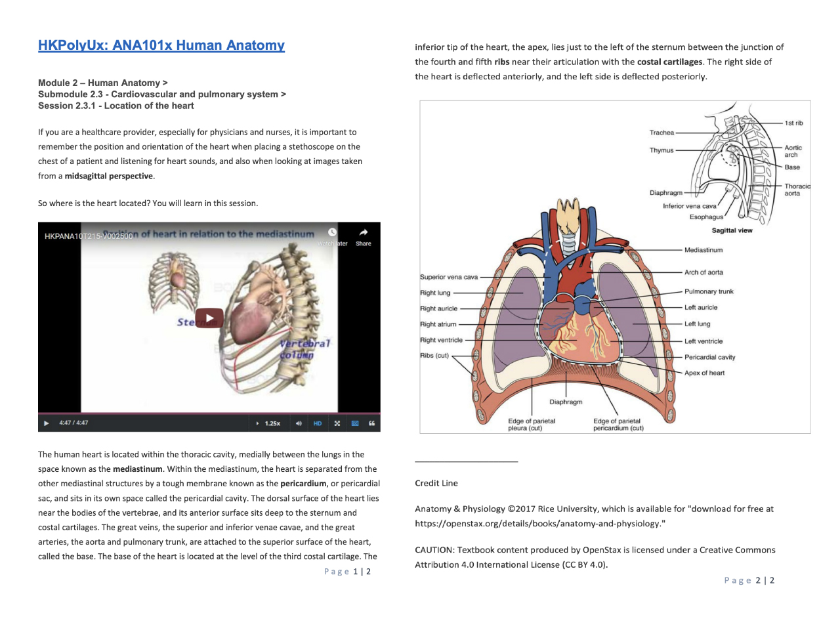Screen dimensions: 840x630
Task: Click the 'Right ventricle' label
Action: [441, 340]
